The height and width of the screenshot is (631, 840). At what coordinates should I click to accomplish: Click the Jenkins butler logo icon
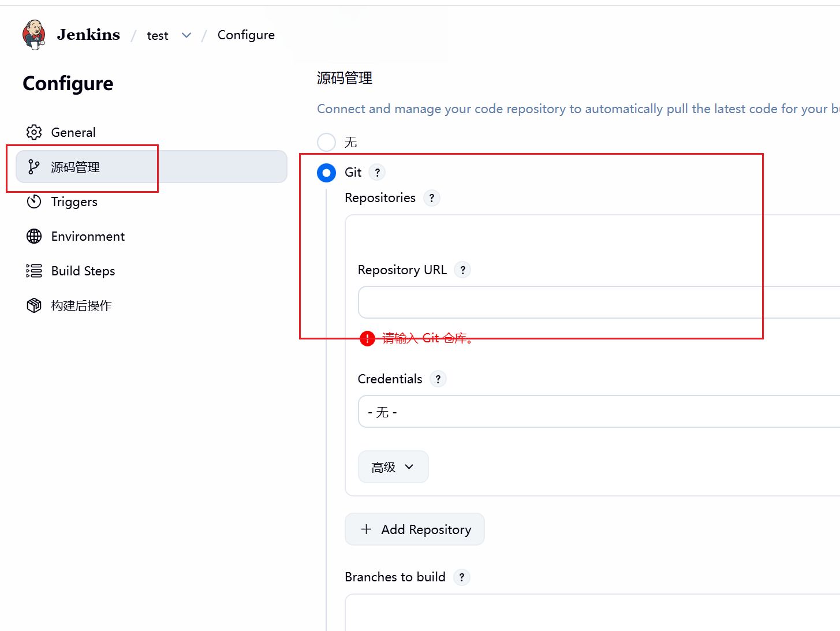[34, 35]
